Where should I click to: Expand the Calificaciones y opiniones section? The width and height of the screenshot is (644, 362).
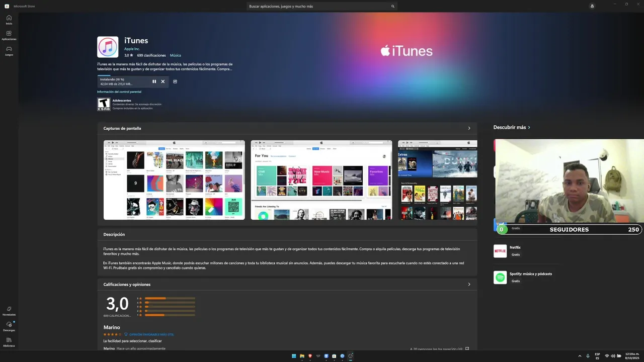click(469, 285)
